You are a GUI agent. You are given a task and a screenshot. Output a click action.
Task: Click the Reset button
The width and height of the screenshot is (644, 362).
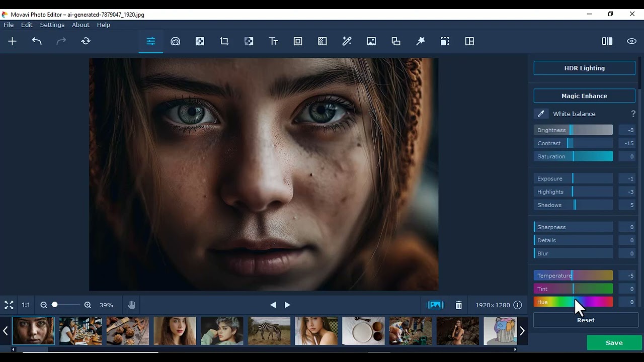coord(585,320)
